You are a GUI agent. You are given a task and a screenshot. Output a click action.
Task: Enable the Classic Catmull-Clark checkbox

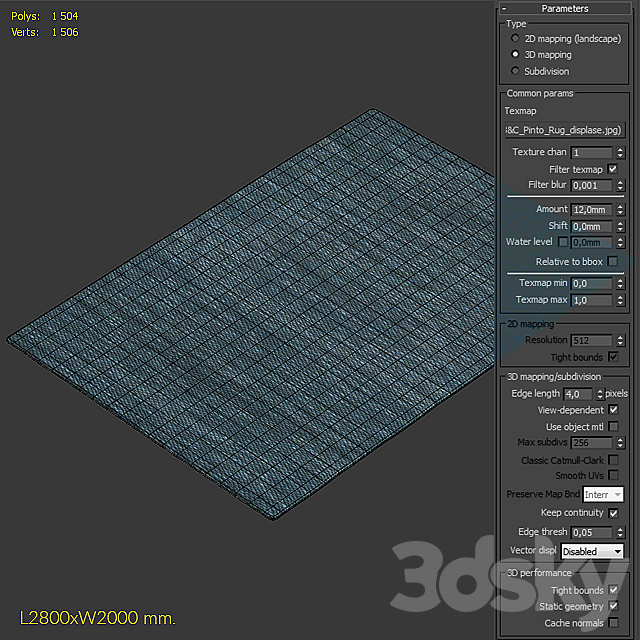pos(613,460)
